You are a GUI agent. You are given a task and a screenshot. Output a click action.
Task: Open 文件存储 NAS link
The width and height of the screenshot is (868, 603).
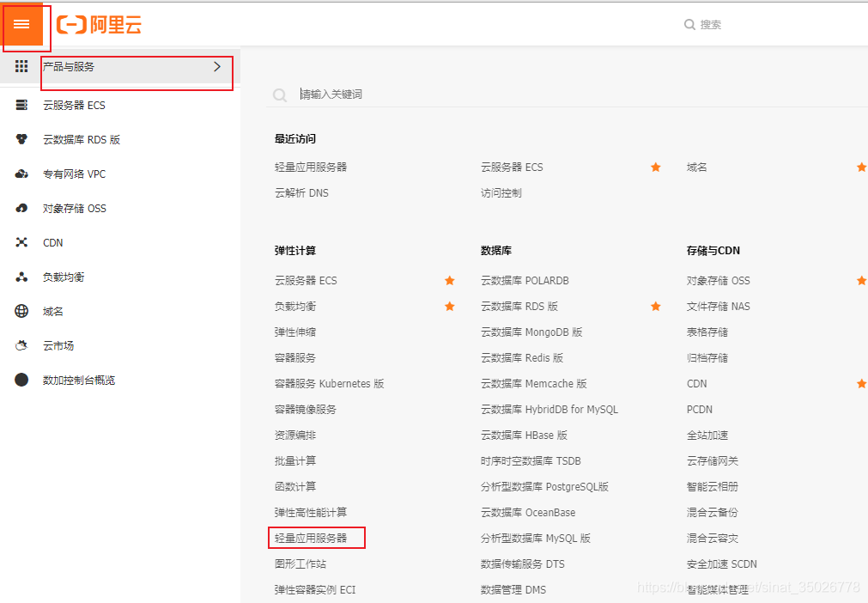[719, 306]
